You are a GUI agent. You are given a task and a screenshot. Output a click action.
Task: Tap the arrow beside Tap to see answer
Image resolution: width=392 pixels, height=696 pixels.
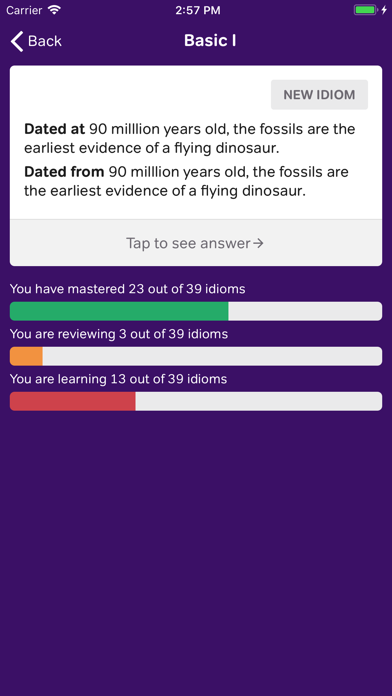[258, 243]
